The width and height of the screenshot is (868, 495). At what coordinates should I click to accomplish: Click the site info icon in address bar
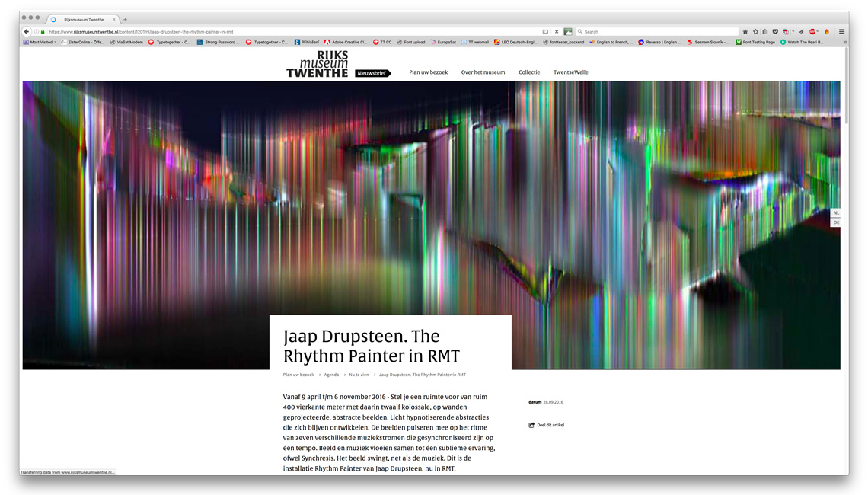point(37,31)
